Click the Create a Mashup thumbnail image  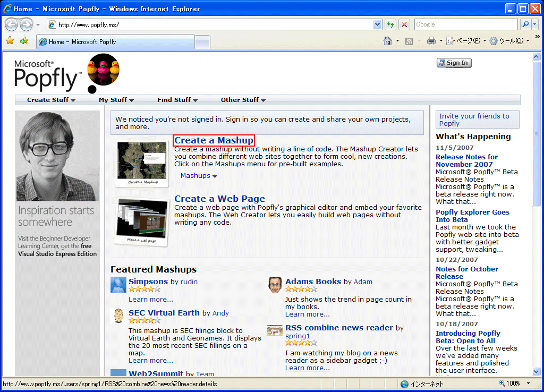(142, 164)
